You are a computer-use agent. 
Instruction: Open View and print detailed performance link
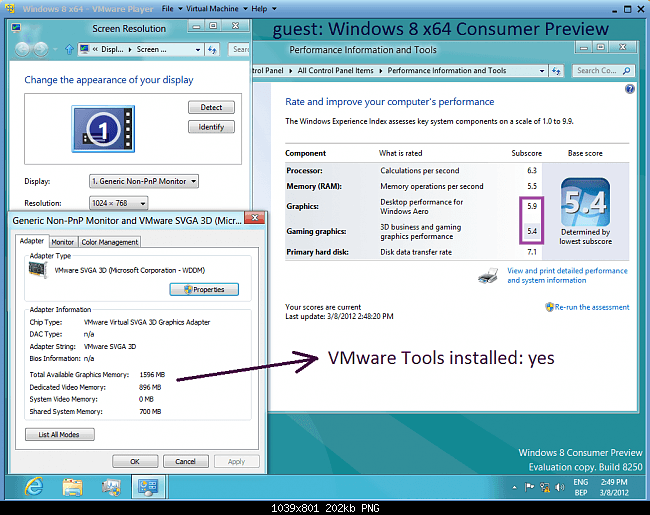tap(567, 275)
